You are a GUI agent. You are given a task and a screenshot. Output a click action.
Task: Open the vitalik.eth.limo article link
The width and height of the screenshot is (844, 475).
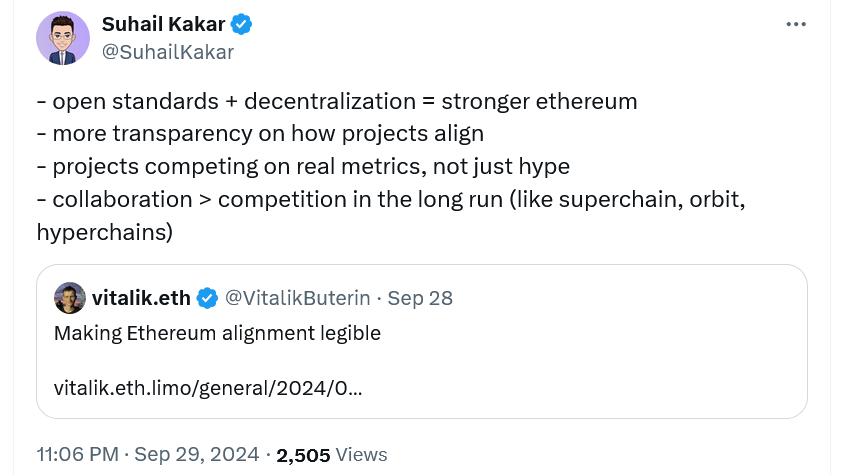[x=208, y=387]
